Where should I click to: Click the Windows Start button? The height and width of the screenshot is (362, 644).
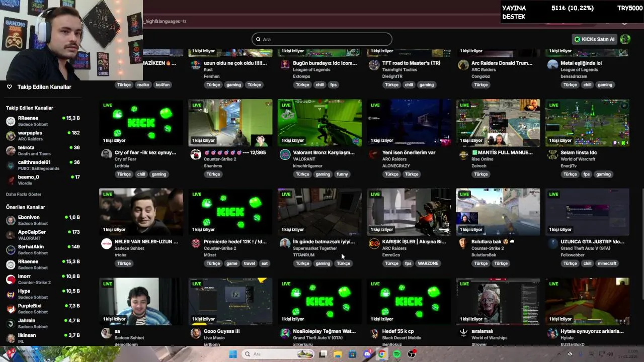coord(233,354)
